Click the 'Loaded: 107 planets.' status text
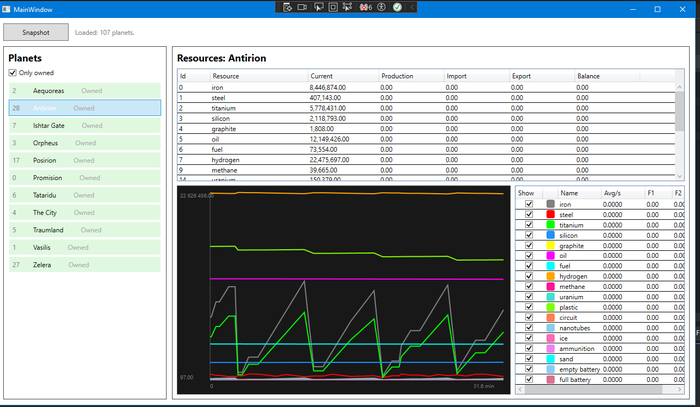 [104, 33]
